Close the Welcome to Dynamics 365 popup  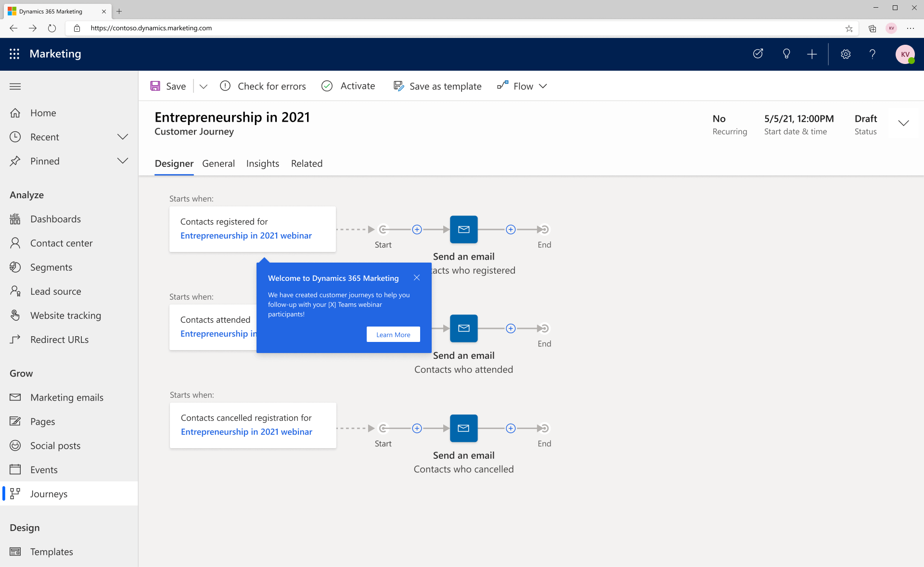coord(417,277)
